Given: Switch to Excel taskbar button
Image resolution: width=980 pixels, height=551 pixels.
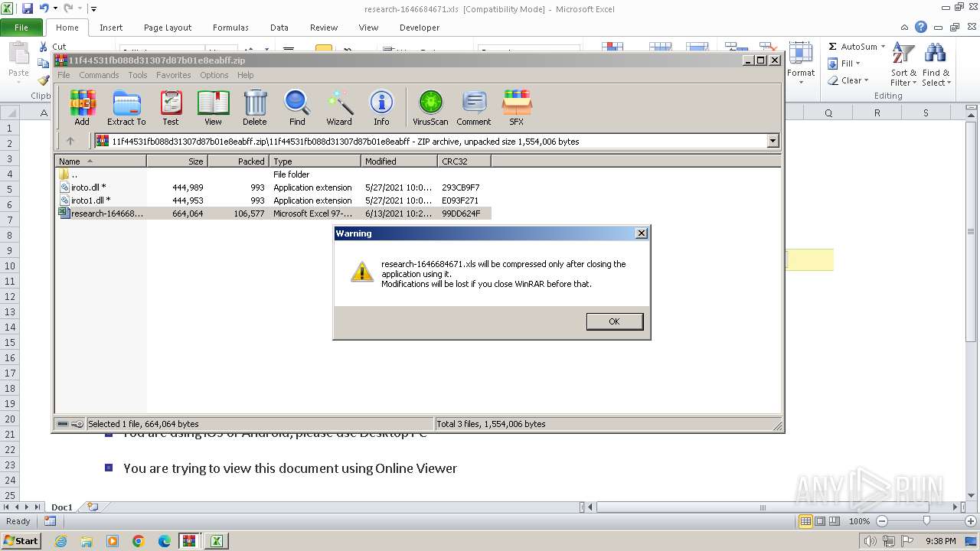Looking at the screenshot, I should (x=217, y=541).
